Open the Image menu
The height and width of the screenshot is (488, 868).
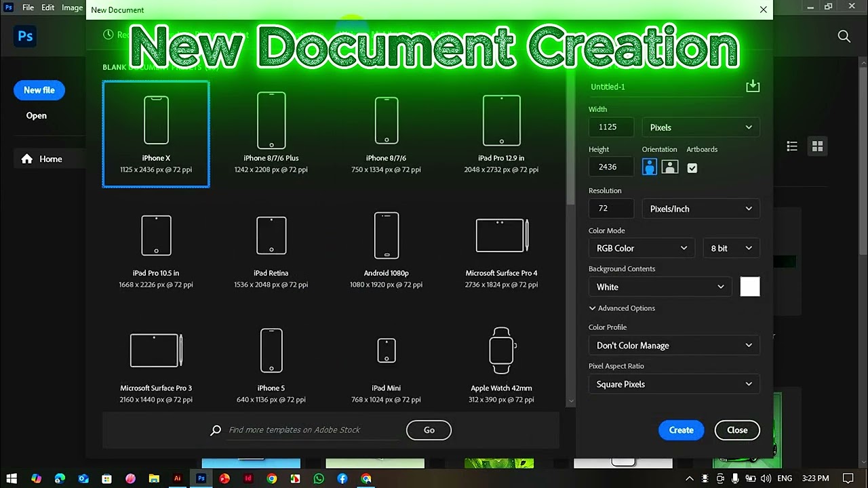(72, 7)
